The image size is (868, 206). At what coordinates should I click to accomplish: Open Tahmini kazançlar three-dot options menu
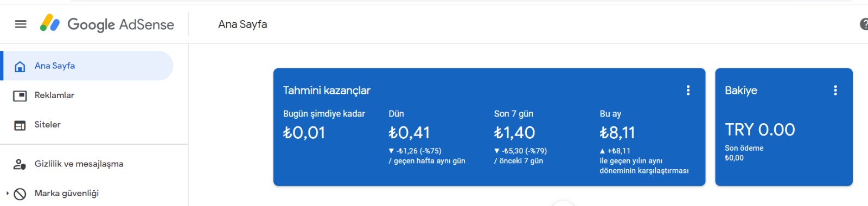(688, 91)
